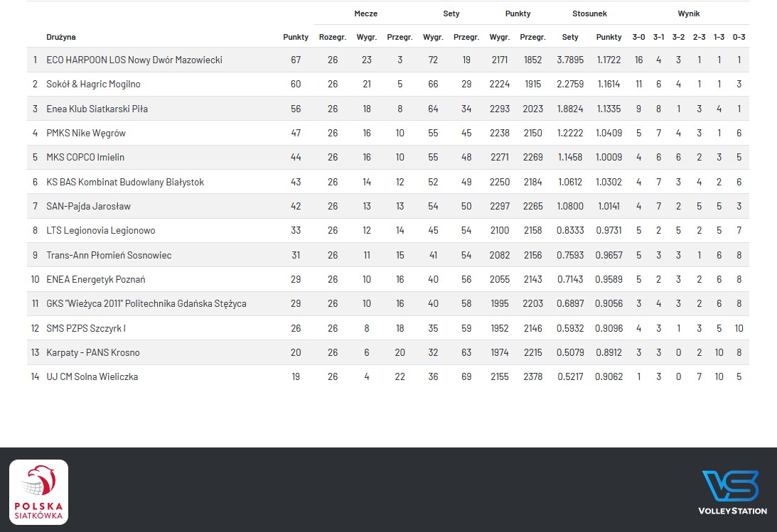Select Karpaty - PANS Krosno team

(92, 352)
